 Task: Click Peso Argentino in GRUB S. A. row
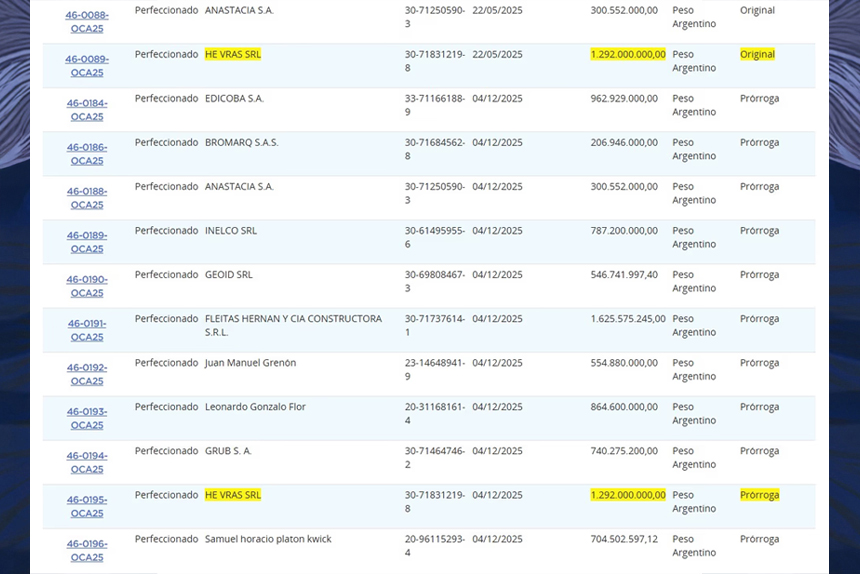[694, 458]
